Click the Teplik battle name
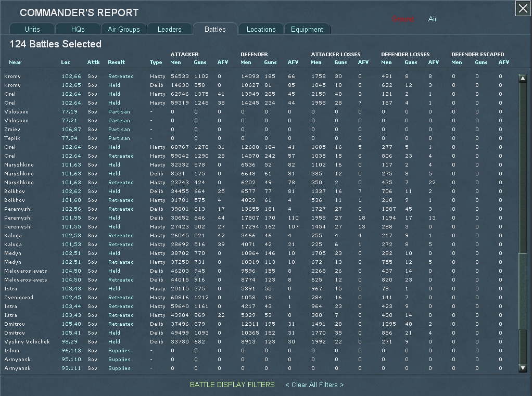The width and height of the screenshot is (532, 396). point(12,138)
